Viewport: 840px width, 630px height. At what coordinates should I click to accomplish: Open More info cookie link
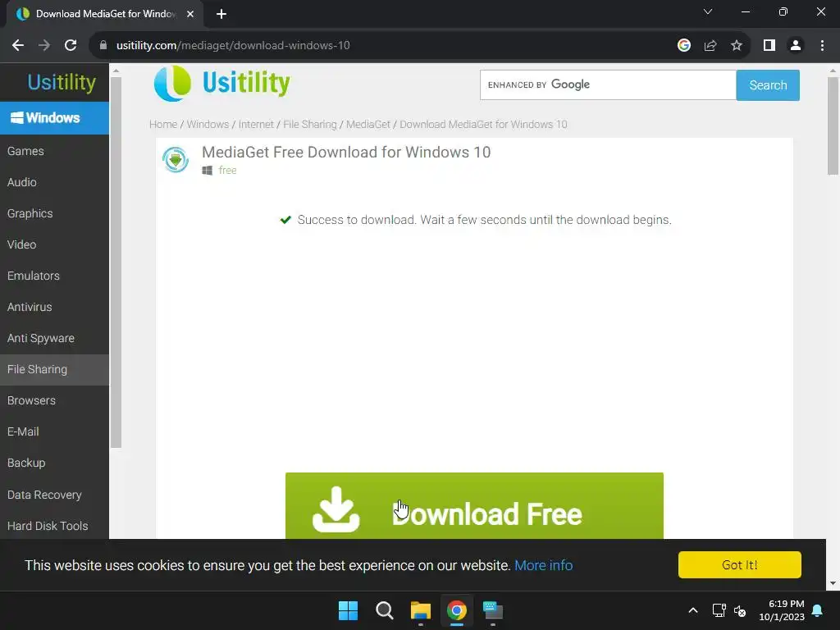[x=543, y=565]
